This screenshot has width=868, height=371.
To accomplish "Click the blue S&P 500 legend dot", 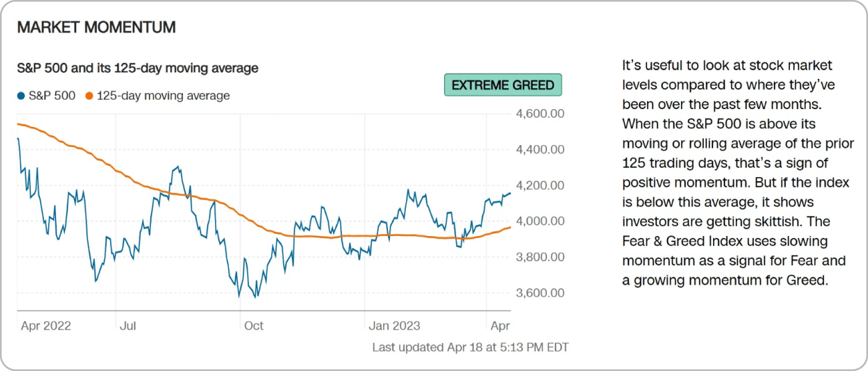I will [x=21, y=96].
